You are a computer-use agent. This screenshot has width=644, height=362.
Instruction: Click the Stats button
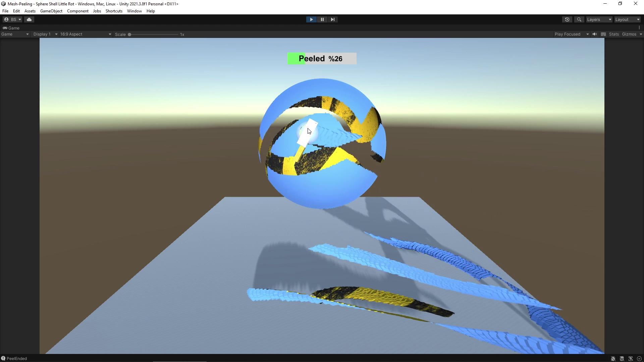(x=614, y=34)
